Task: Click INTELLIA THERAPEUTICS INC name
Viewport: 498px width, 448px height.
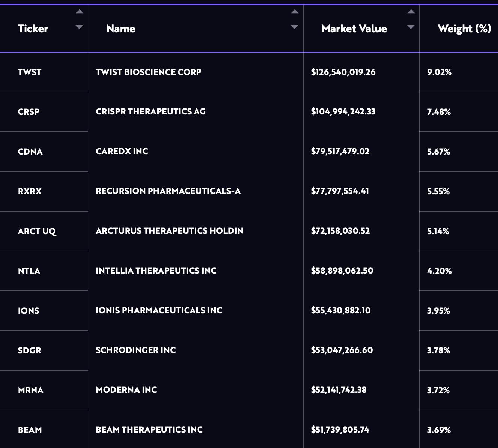Action: 156,271
